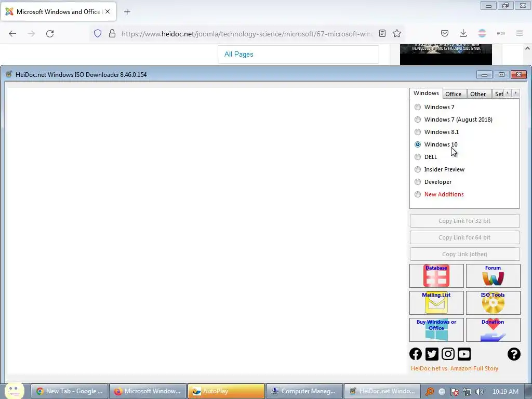Select Windows 7 (August 2018) option
Viewport: 532px width, 399px height.
(x=418, y=119)
